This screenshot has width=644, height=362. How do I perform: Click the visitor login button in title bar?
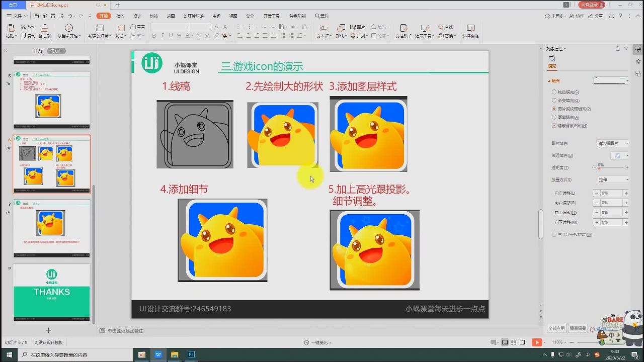point(591,5)
